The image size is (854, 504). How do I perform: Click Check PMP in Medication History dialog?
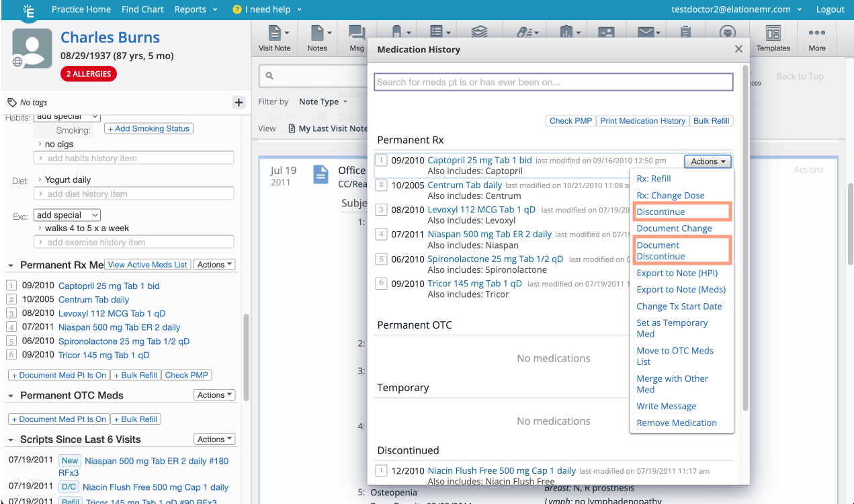(x=570, y=121)
